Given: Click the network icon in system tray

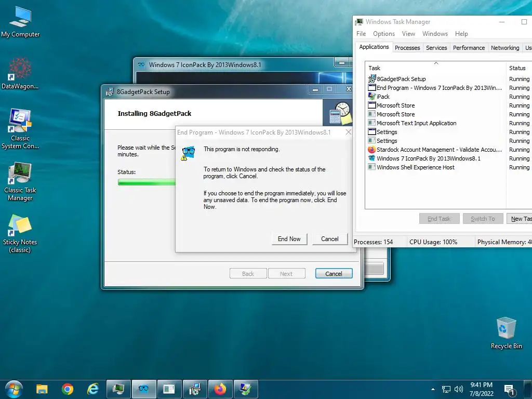Looking at the screenshot, I should click(446, 389).
